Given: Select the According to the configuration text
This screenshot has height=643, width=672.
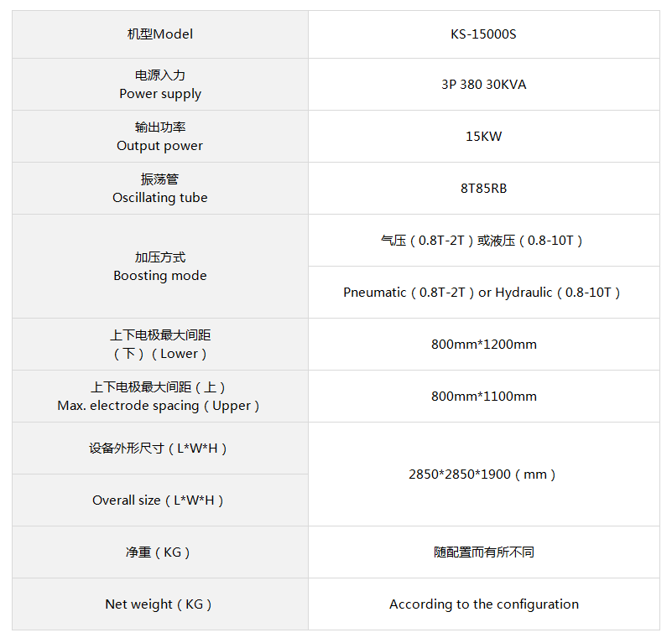Looking at the screenshot, I should (484, 604).
